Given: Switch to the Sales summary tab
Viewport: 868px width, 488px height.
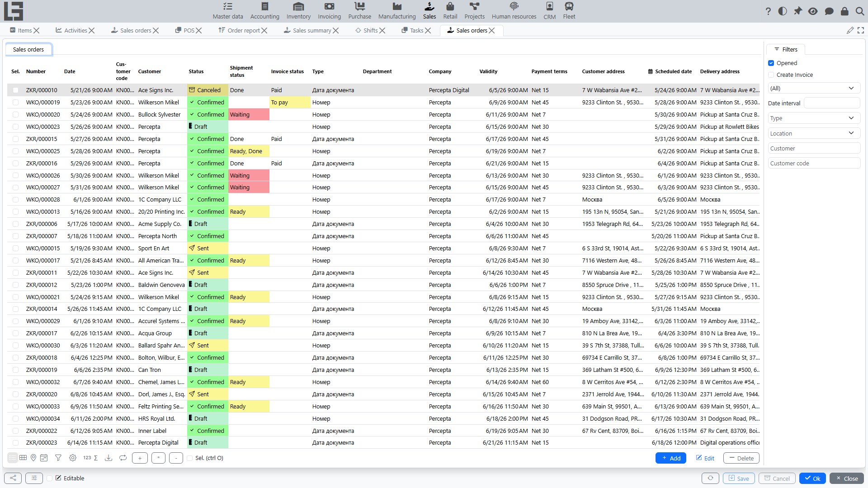Looking at the screenshot, I should coord(307,30).
